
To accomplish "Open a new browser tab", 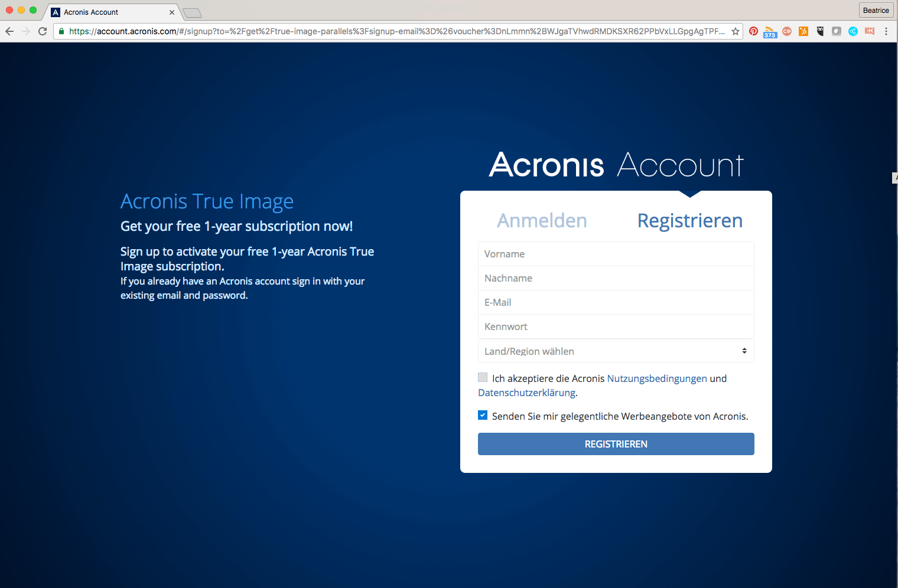I will click(192, 13).
